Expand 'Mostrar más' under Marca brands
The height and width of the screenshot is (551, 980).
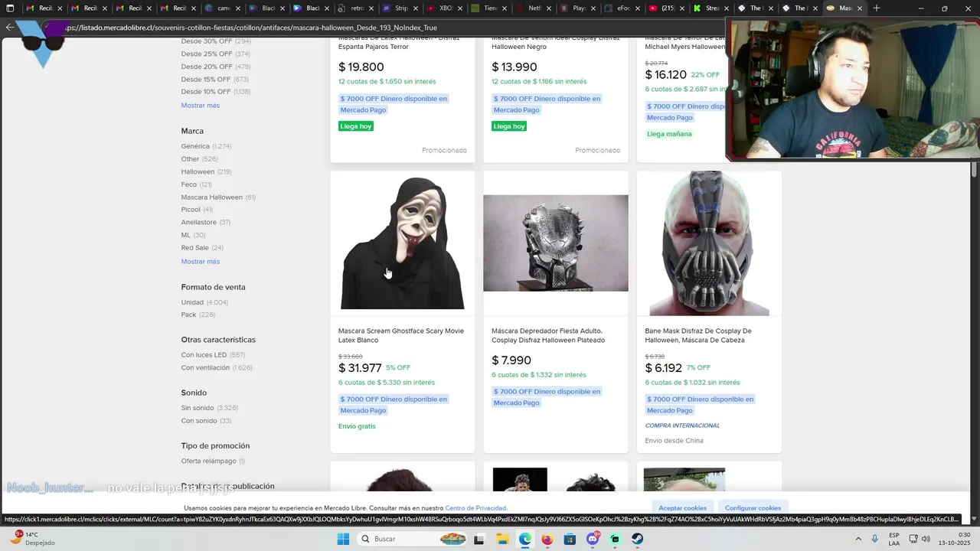point(201,262)
